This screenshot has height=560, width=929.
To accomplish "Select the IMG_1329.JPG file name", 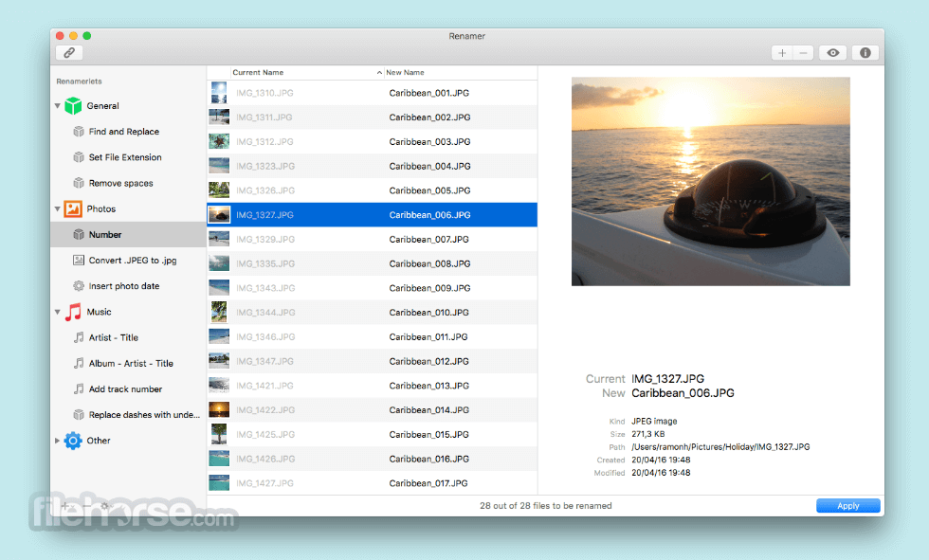I will (265, 239).
